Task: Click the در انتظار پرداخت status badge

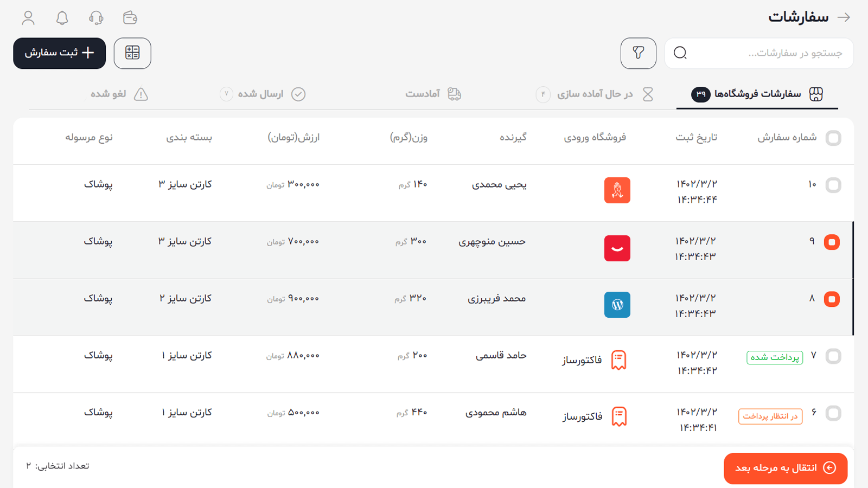Action: 770,416
